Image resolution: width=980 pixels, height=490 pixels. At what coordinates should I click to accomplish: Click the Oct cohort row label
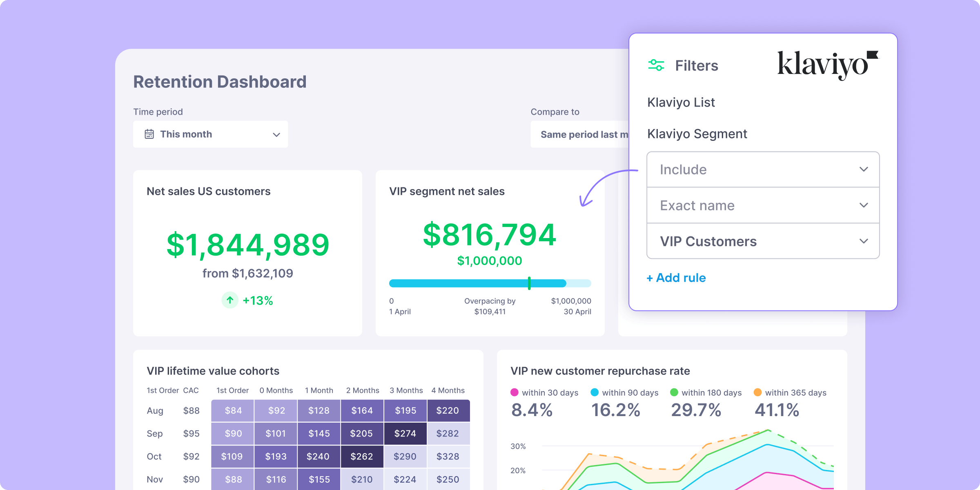[x=154, y=456]
